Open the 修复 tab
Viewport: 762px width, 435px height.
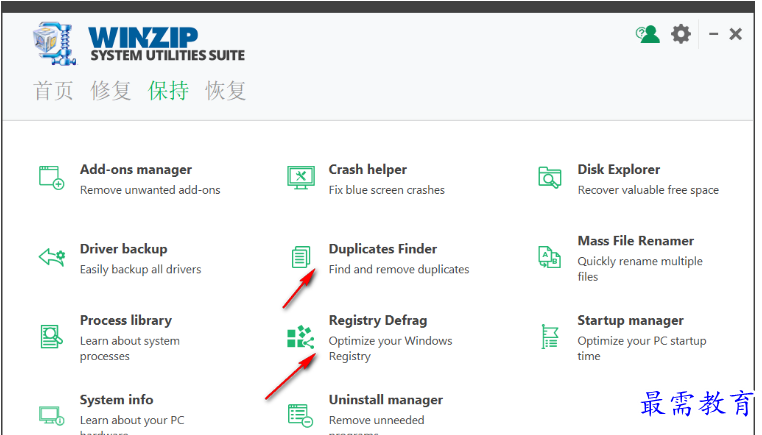[x=111, y=91]
